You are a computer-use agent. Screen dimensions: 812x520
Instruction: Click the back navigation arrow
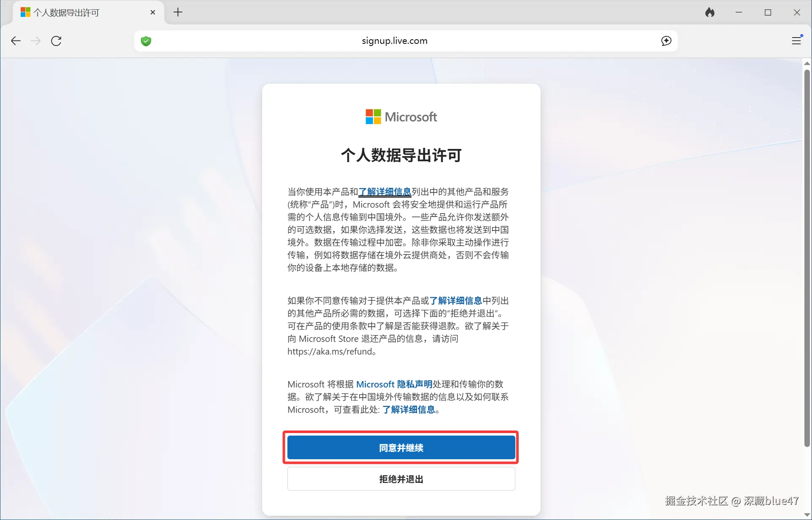(16, 41)
